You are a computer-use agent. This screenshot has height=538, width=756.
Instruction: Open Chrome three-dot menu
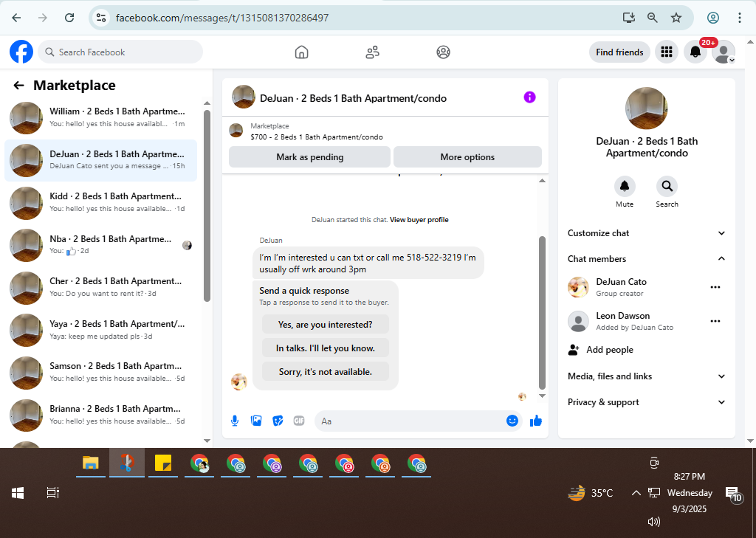click(739, 18)
